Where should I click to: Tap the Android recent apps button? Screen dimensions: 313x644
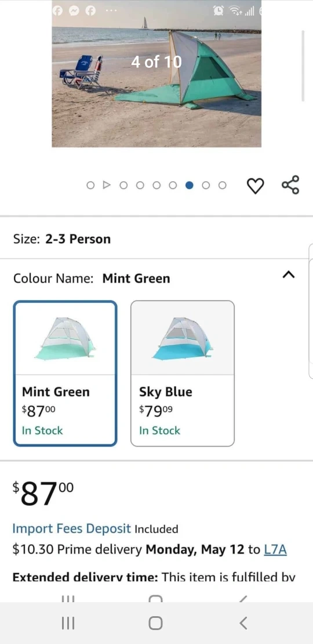tap(68, 623)
